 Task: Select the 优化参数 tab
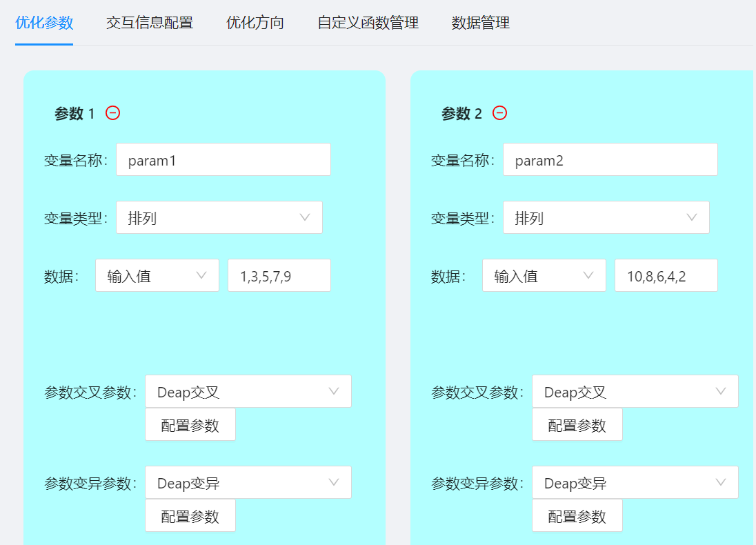44,23
